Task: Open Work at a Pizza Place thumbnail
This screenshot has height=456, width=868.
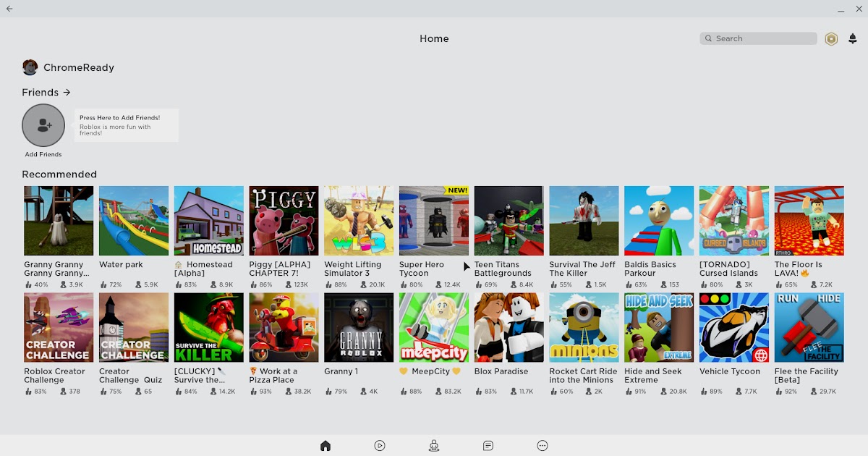Action: coord(284,328)
